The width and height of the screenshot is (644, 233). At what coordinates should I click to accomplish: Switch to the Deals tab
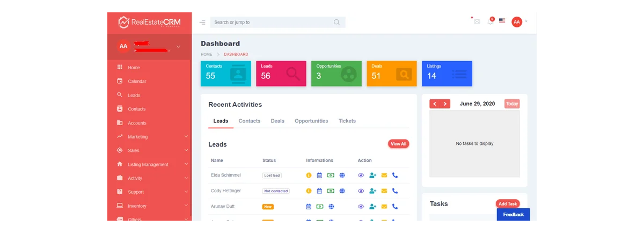pos(277,121)
